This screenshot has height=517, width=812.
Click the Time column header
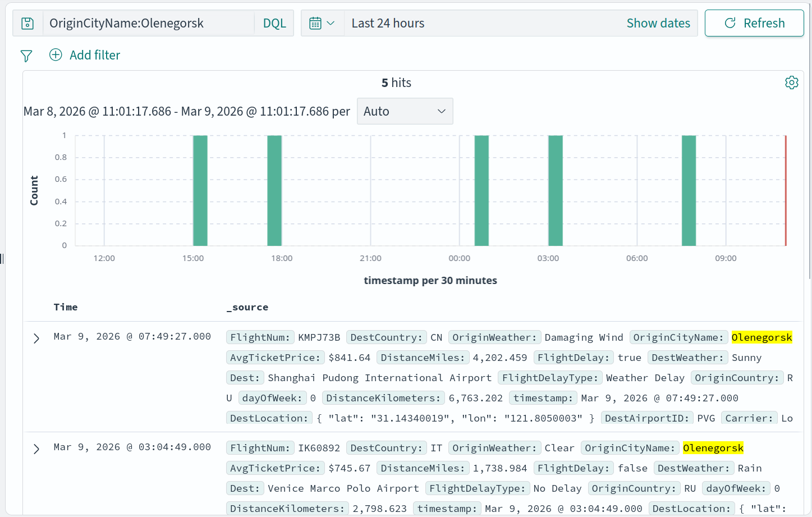coord(66,307)
